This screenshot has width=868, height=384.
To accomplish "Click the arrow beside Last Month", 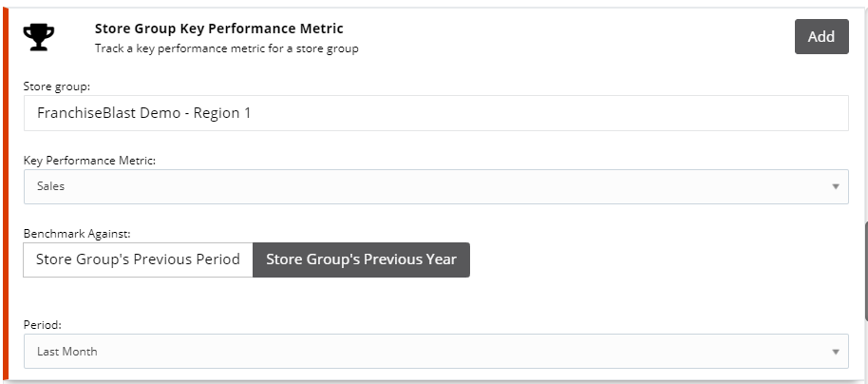I will coord(836,352).
